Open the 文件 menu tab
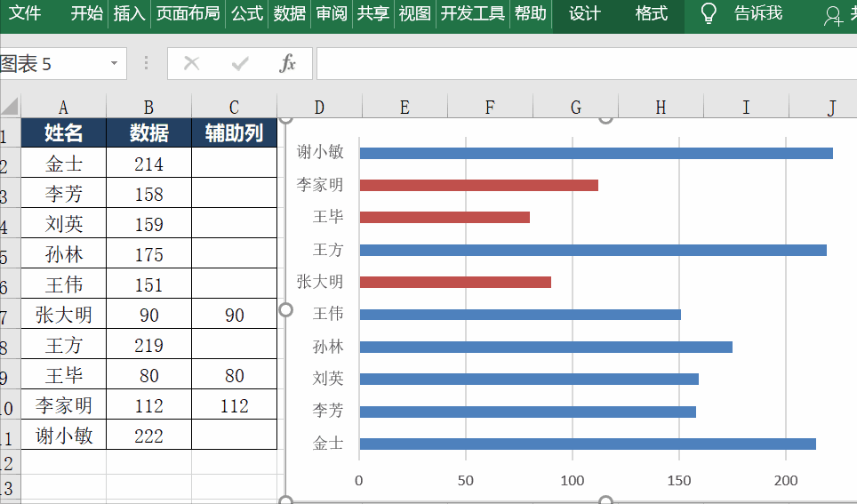Image resolution: width=857 pixels, height=504 pixels. (x=25, y=13)
